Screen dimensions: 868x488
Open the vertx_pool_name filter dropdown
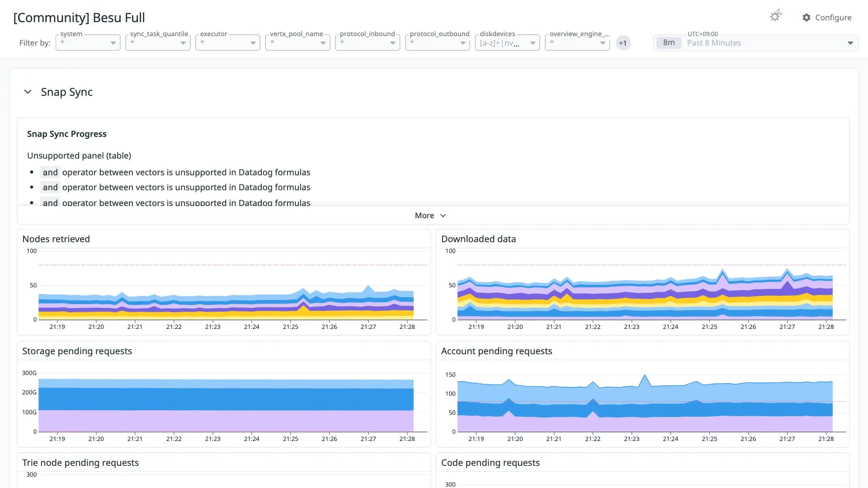point(298,42)
